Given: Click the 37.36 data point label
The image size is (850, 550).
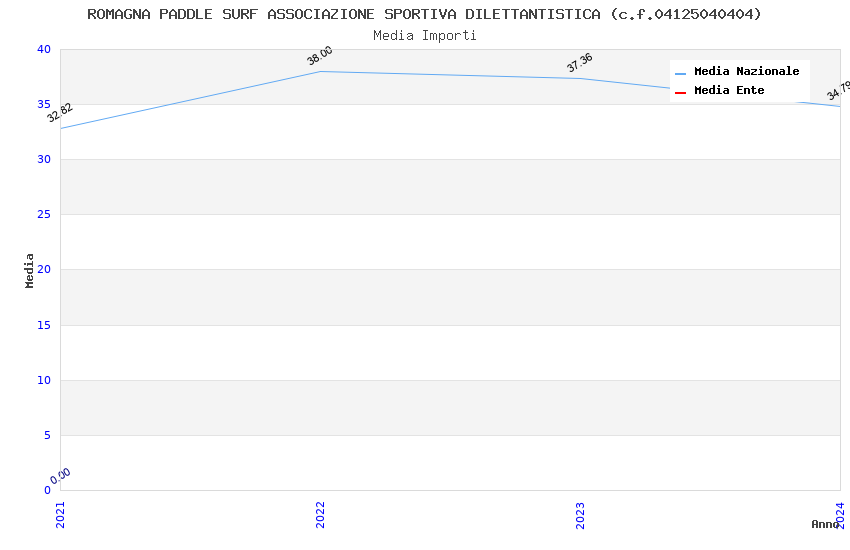Looking at the screenshot, I should click(x=580, y=63).
